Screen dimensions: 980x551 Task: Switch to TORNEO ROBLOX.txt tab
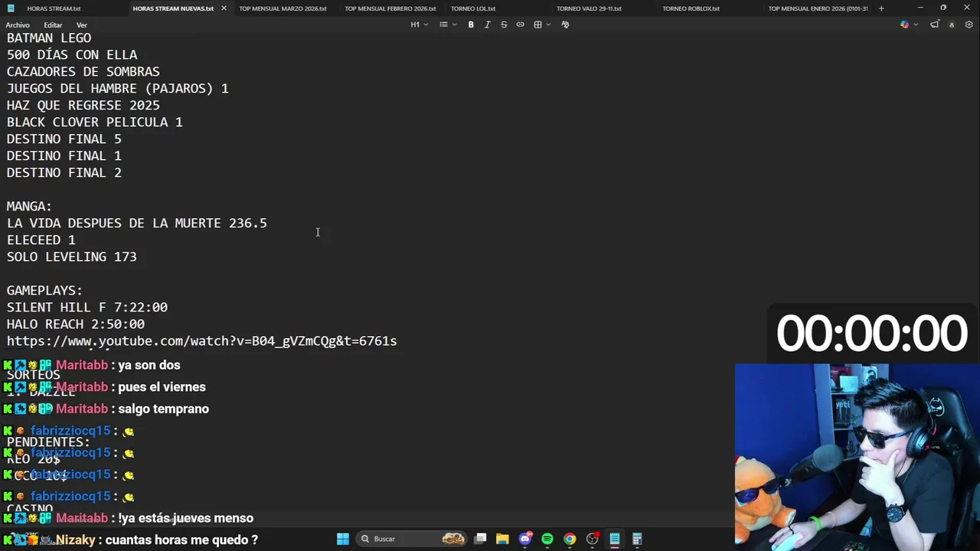(691, 8)
